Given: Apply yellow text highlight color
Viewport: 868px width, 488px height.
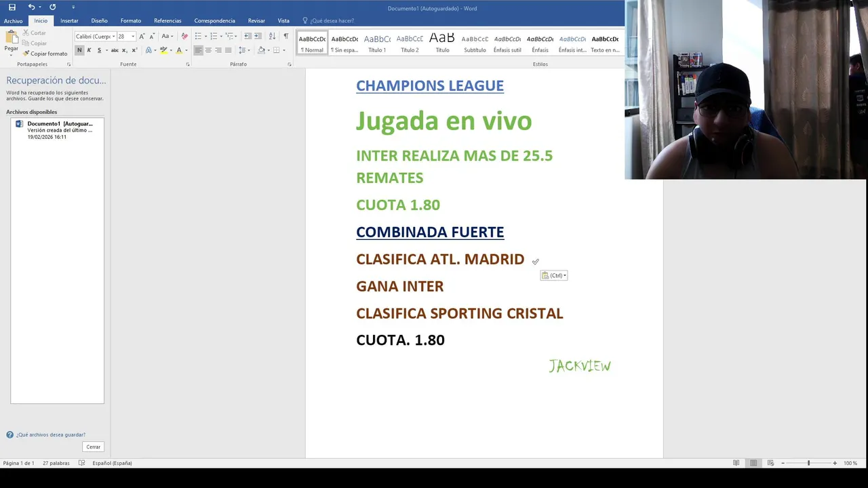Looking at the screenshot, I should (x=163, y=50).
